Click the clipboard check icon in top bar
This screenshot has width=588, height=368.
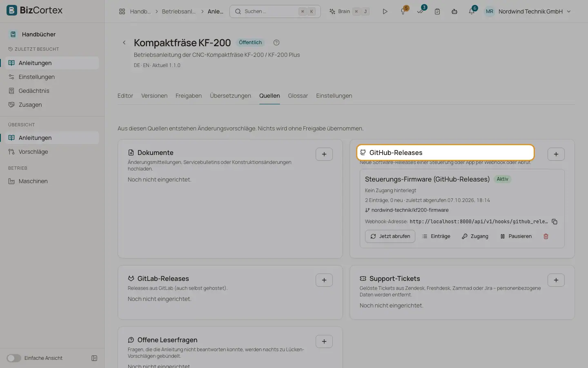[437, 11]
